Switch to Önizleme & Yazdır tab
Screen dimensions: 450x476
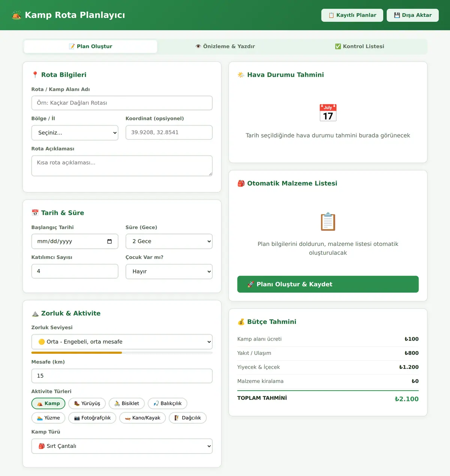click(225, 46)
